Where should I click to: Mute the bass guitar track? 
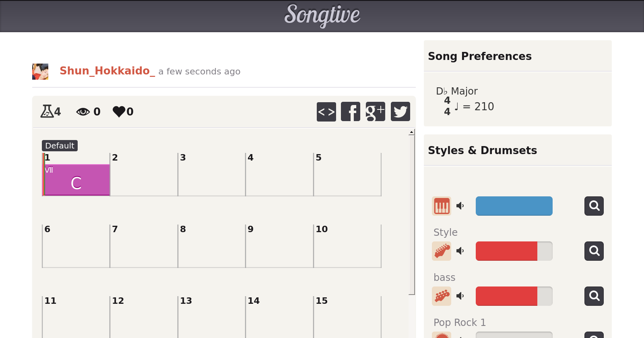460,296
